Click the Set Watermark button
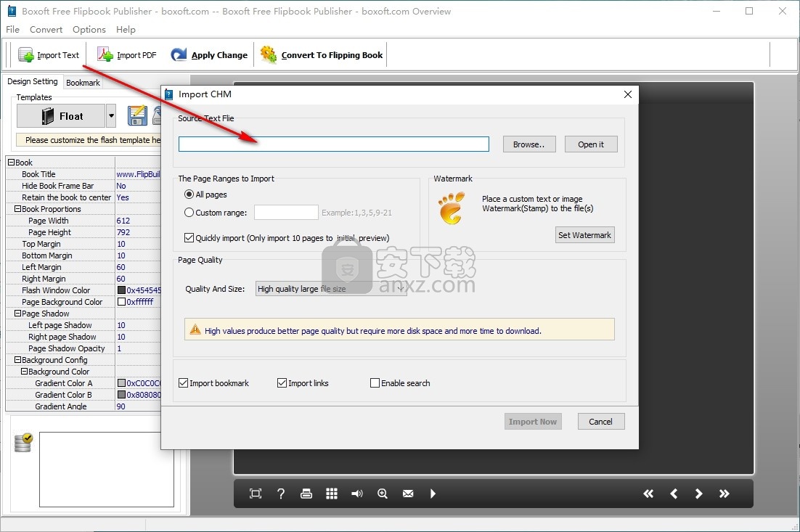The width and height of the screenshot is (800, 532). (584, 235)
